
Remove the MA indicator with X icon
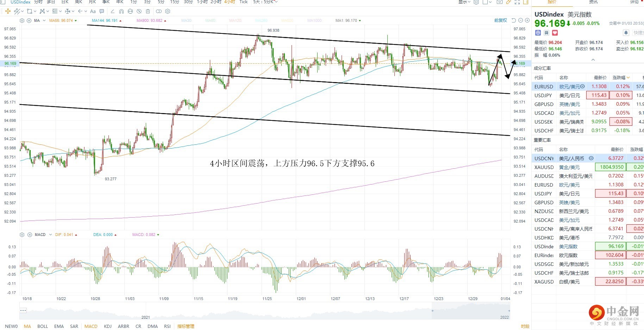click(x=29, y=20)
